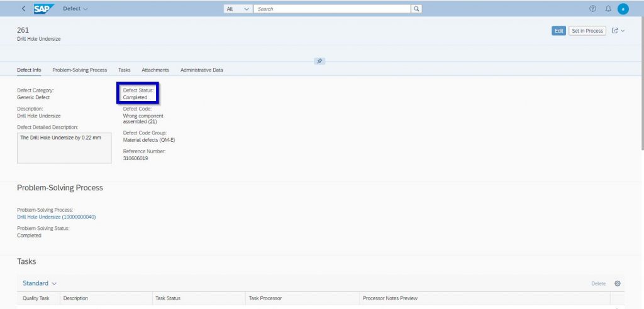Select the defect number 261 title
This screenshot has width=644, height=309.
pos(23,30)
